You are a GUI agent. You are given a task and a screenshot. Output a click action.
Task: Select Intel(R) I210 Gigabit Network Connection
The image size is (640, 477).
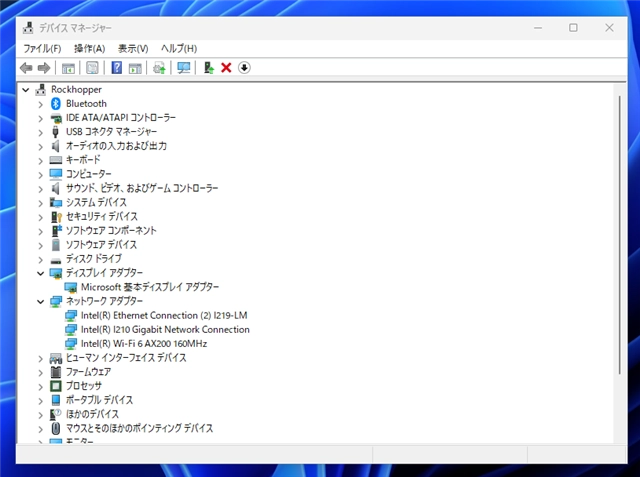pos(165,330)
